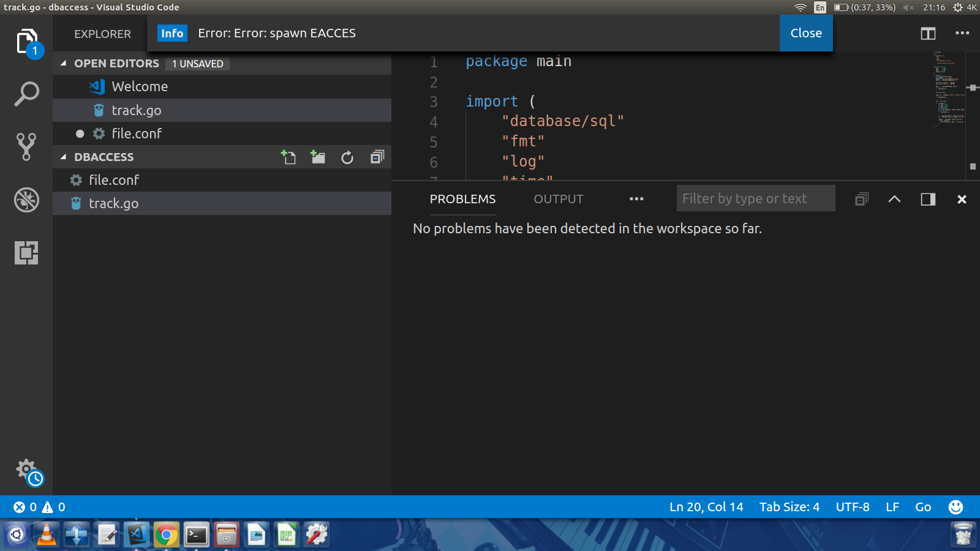980x551 pixels.
Task: Open the Explorer view in the activity bar
Action: pos(26,42)
